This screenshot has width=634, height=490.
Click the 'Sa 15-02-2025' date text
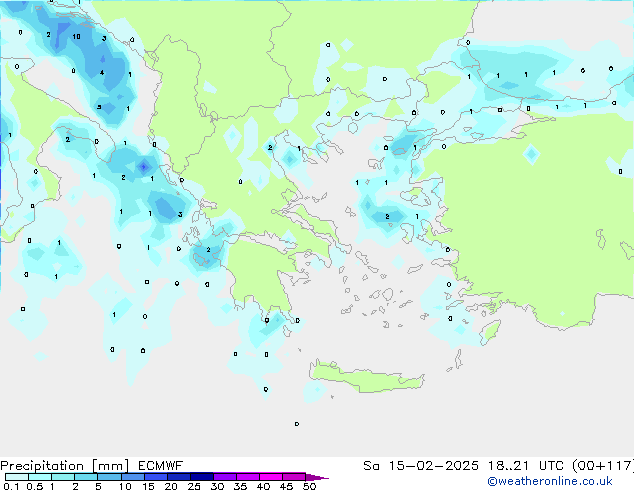coord(421,466)
